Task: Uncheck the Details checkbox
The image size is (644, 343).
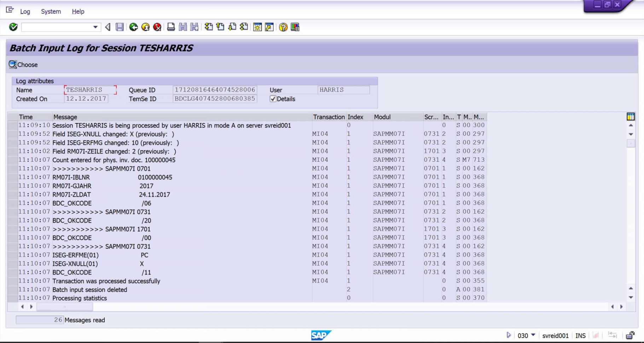Action: point(273,99)
